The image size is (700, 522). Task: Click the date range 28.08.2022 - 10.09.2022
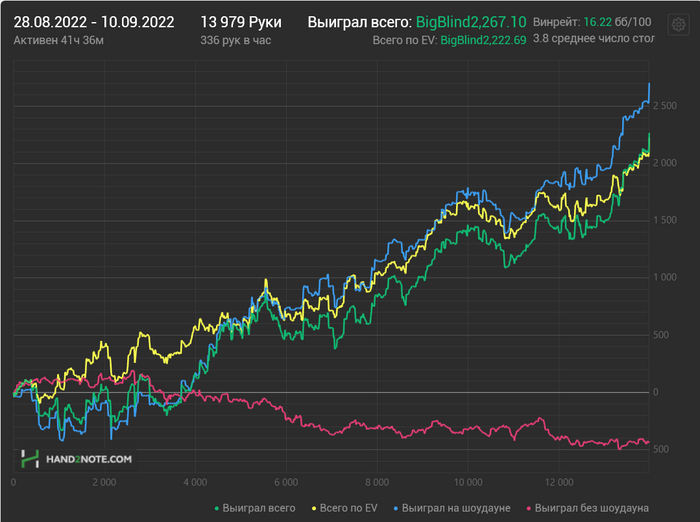tap(94, 22)
